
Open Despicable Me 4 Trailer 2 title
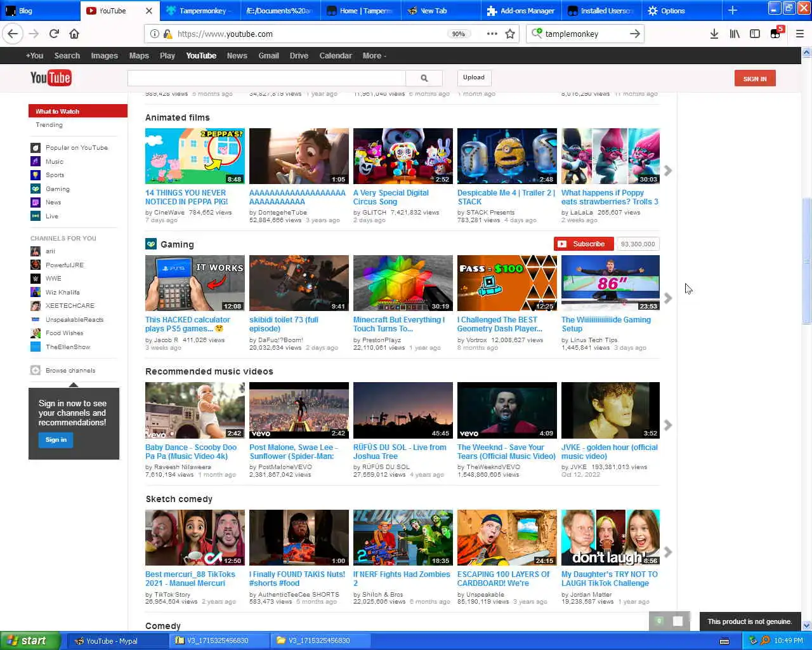point(506,197)
